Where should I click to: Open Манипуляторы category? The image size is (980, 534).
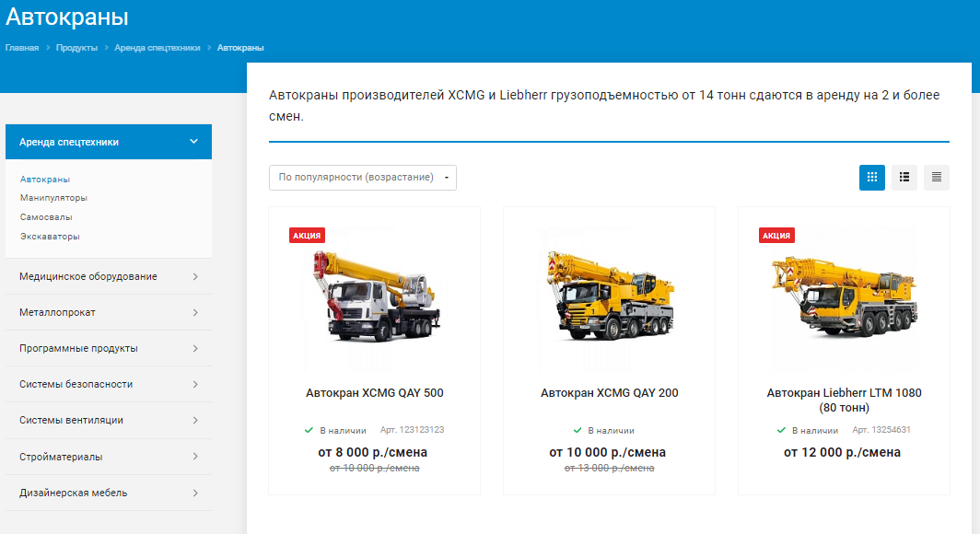53,198
